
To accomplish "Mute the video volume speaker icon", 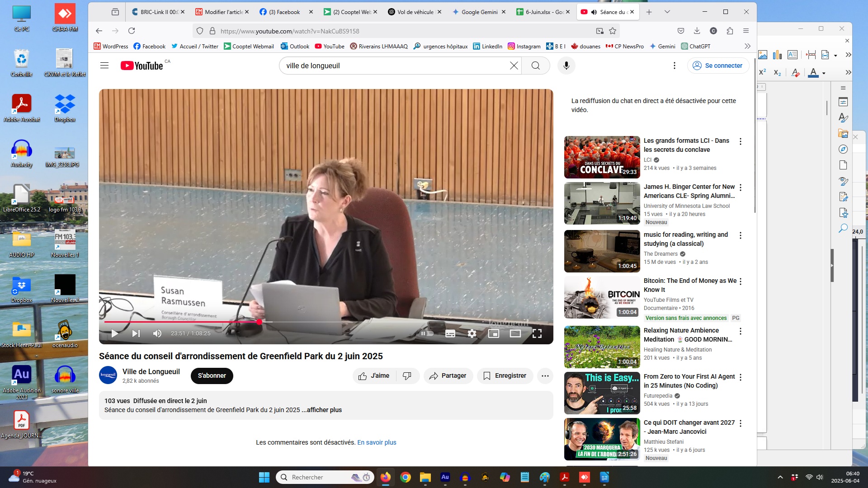I will (157, 333).
